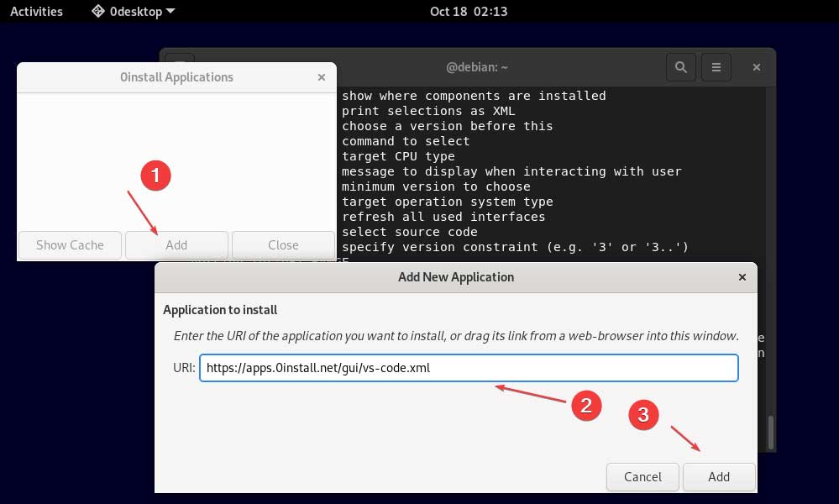Dismiss the Add New Application dialog with its X
Screen dimensions: 839x504
tap(742, 277)
